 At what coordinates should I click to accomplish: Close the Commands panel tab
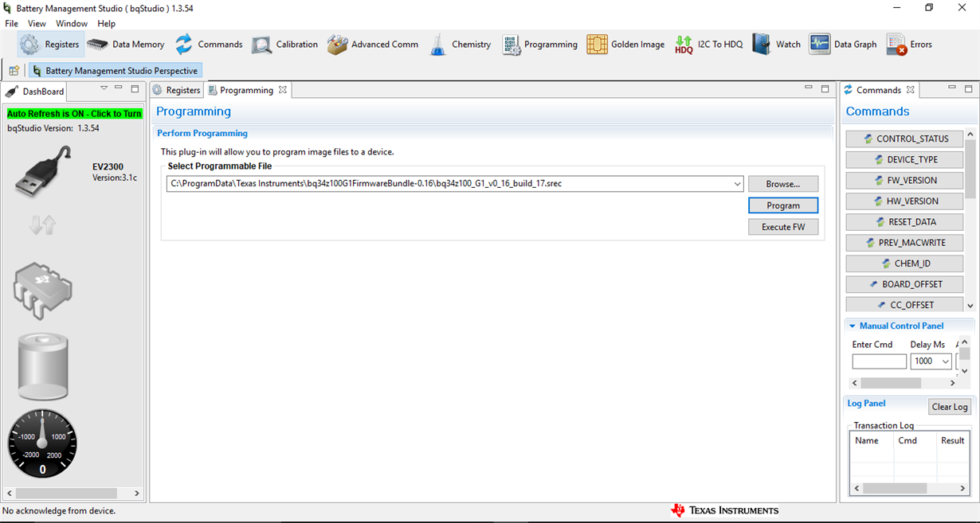(x=910, y=90)
